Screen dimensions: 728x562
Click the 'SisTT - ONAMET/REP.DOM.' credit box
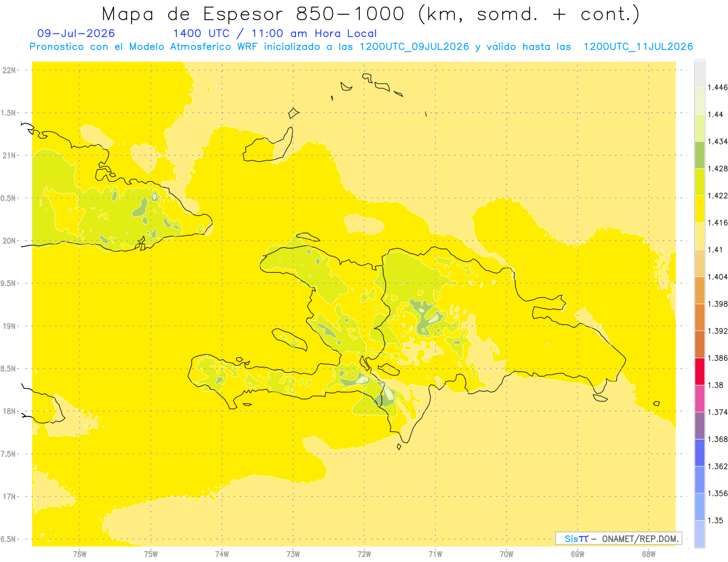[619, 538]
